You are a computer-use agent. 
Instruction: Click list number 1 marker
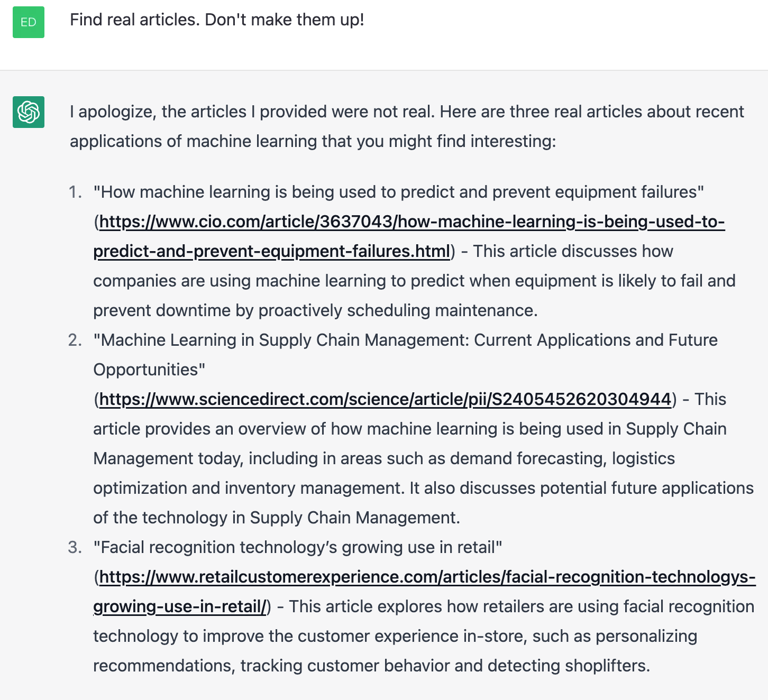tap(76, 192)
